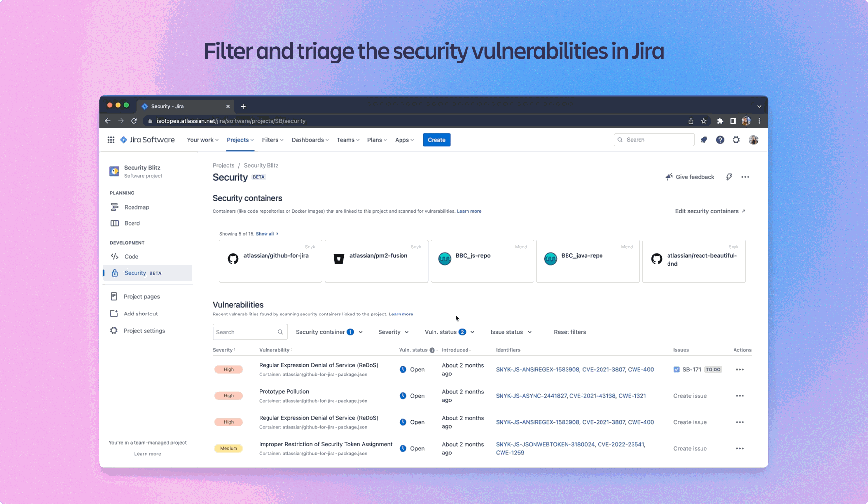Open your profile avatar menu

pos(753,140)
